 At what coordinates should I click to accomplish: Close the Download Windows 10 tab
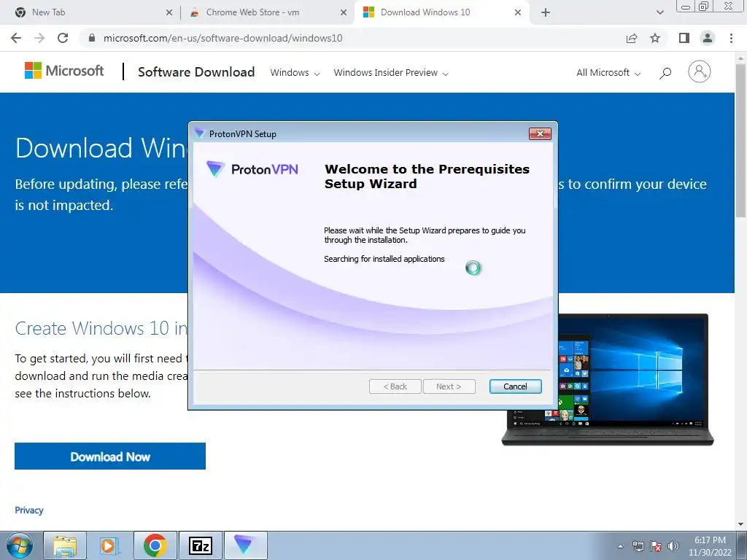pyautogui.click(x=518, y=13)
